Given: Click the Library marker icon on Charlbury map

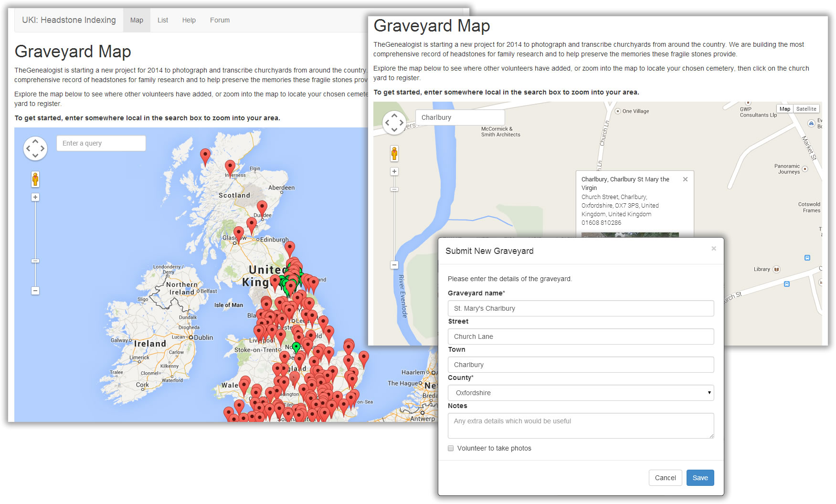Looking at the screenshot, I should coord(777,269).
